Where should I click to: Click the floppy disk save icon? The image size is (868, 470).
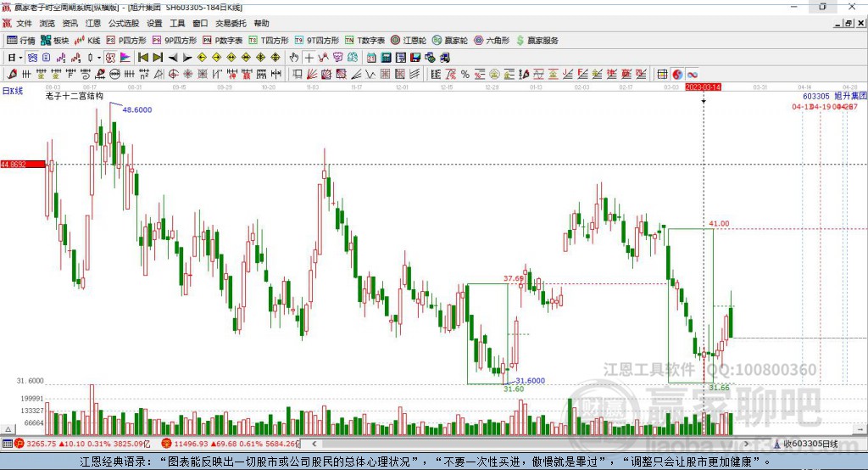(x=415, y=58)
